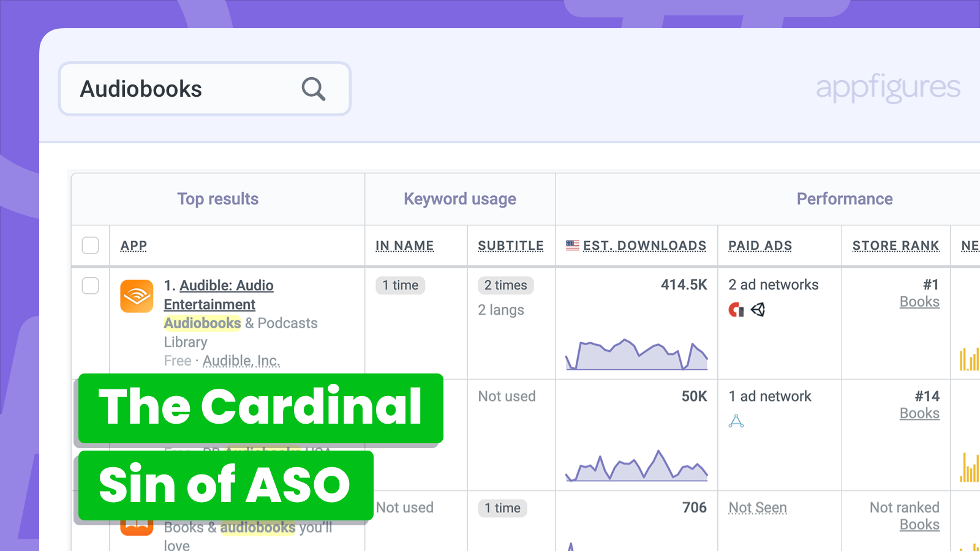980x551 pixels.
Task: Click the Not Seen paid ads link
Action: (758, 508)
